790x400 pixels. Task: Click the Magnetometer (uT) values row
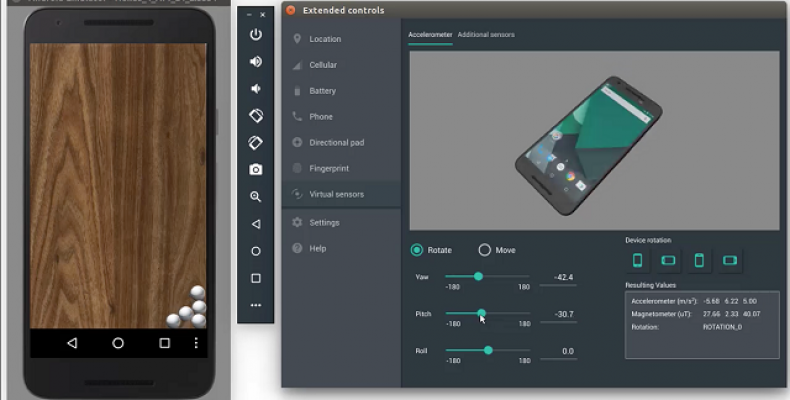pyautogui.click(x=695, y=314)
